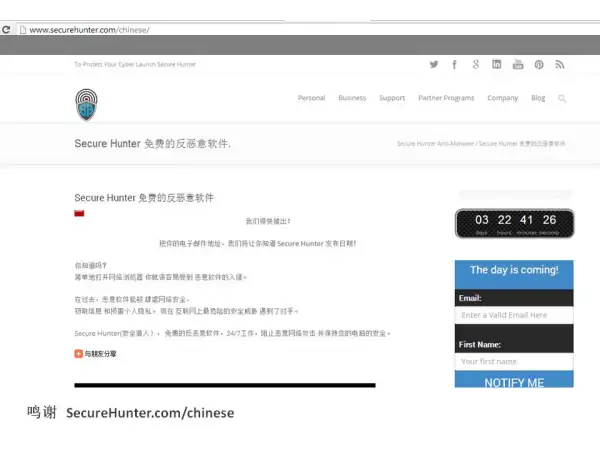This screenshot has width=600, height=450.
Task: Click the Secure Hunter shield logo
Action: 86,104
